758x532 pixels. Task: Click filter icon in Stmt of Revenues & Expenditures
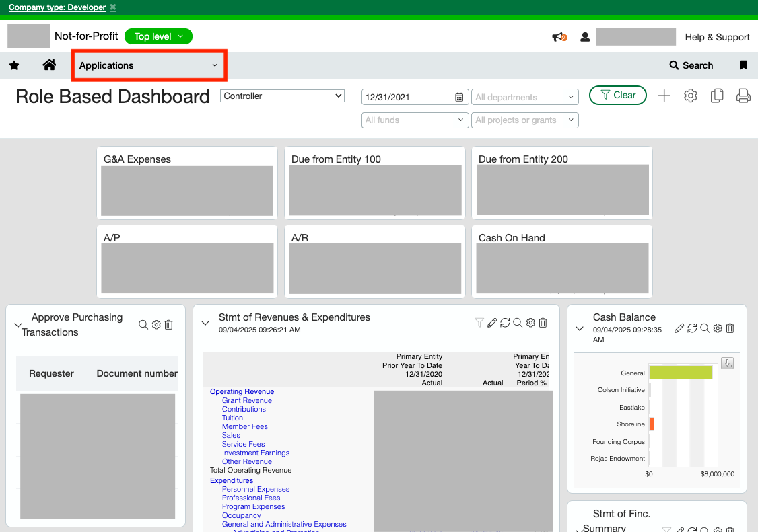(479, 323)
